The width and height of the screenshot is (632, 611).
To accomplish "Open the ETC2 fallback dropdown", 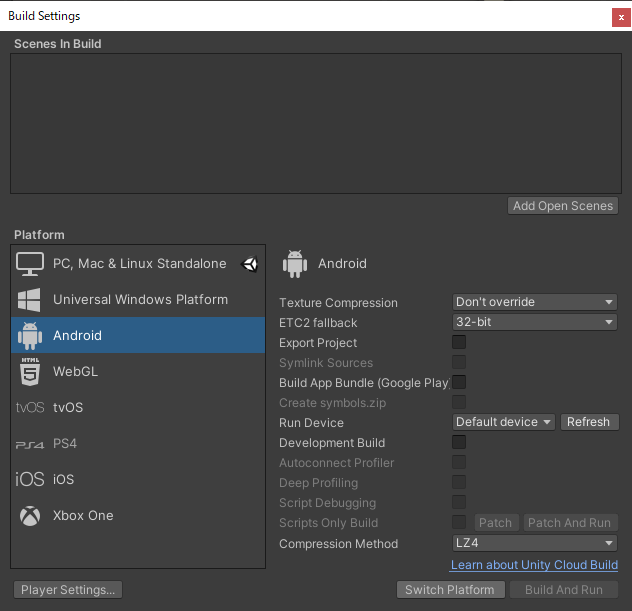I will pyautogui.click(x=534, y=322).
